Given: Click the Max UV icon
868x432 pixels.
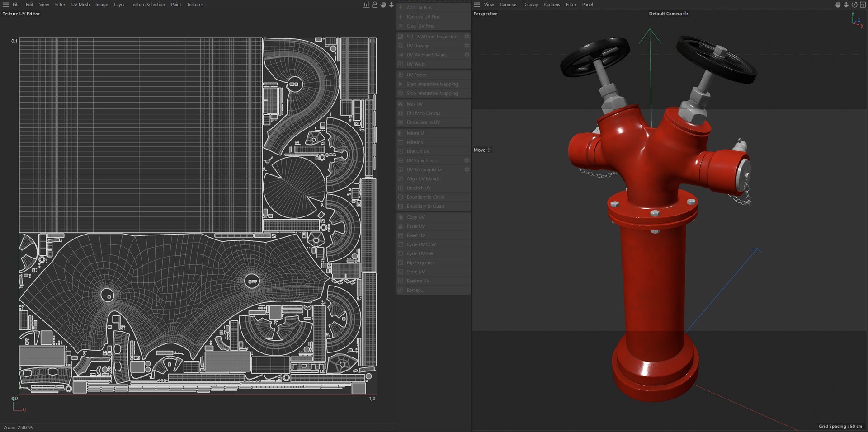Looking at the screenshot, I should [x=401, y=104].
